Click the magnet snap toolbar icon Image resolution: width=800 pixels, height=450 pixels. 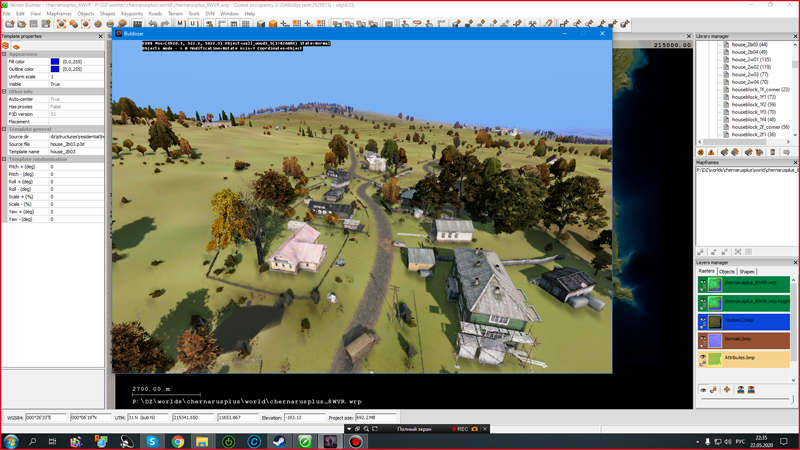coord(548,24)
